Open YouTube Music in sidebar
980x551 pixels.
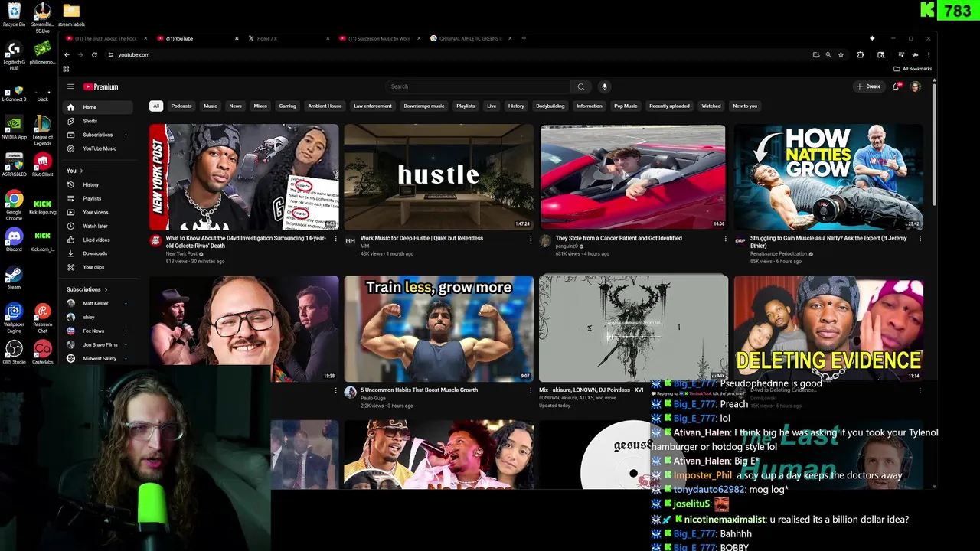click(x=99, y=148)
